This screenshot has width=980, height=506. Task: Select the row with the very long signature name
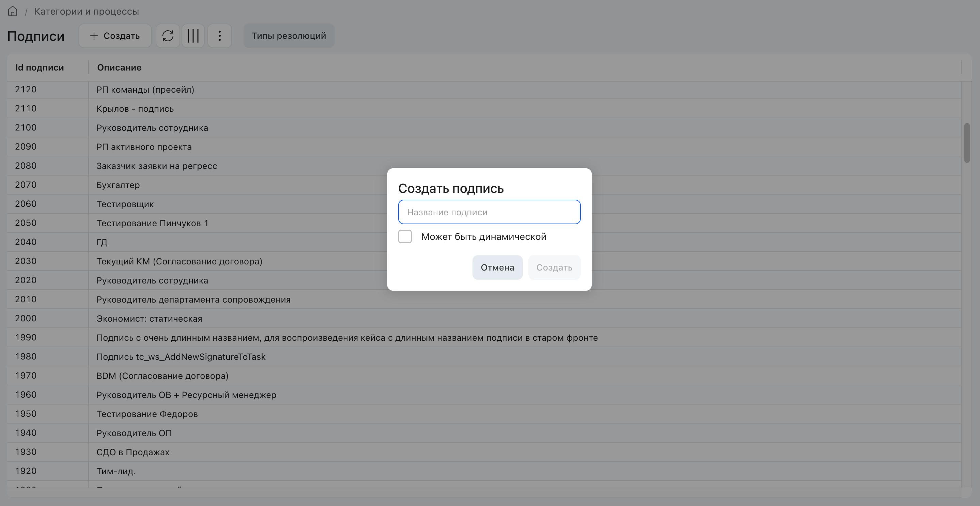coord(484,337)
